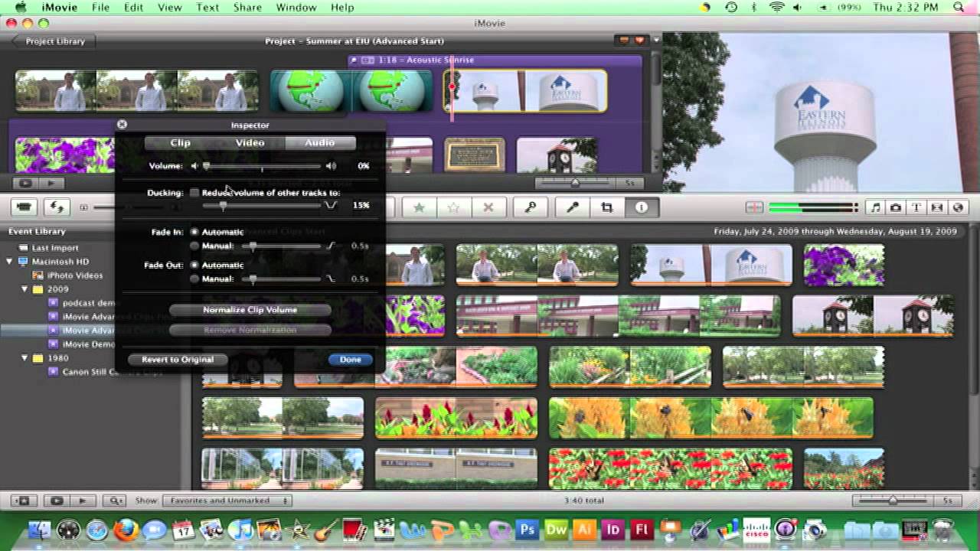
Task: Unmark selection with the hollow star button
Action: 453,207
